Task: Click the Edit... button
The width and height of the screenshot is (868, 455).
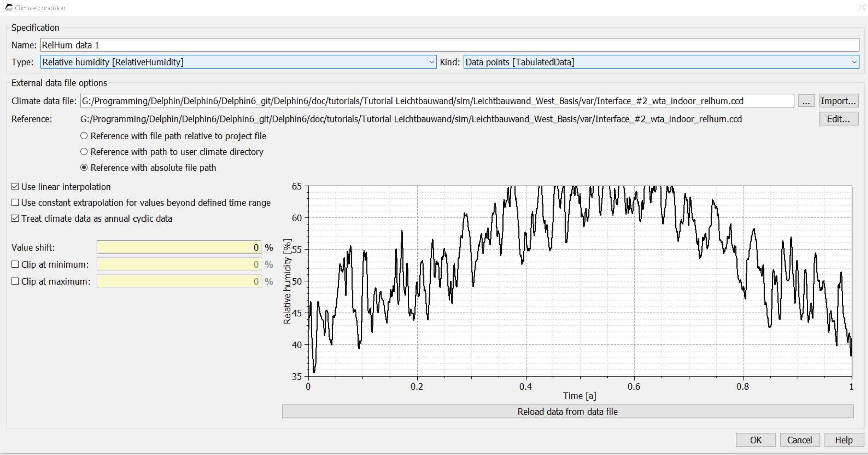Action: (838, 119)
